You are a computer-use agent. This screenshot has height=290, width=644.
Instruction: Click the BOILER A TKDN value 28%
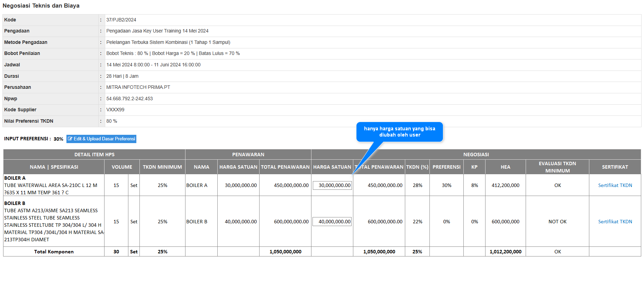[x=417, y=185]
